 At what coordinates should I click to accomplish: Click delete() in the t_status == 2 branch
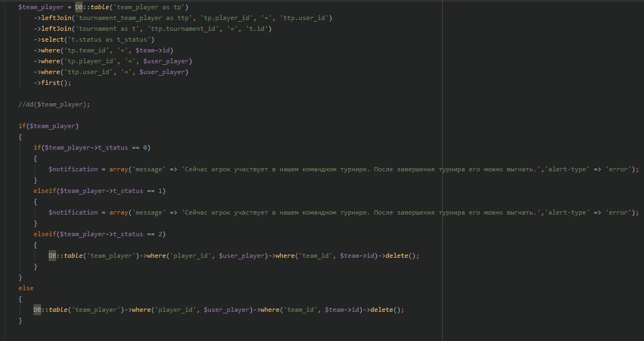[x=401, y=256]
